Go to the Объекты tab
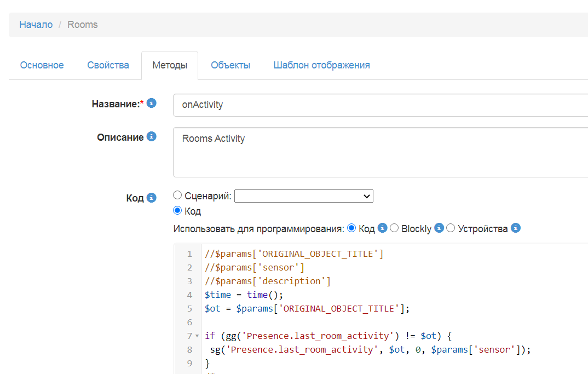Screen dimensions: 588x374 tap(230, 65)
